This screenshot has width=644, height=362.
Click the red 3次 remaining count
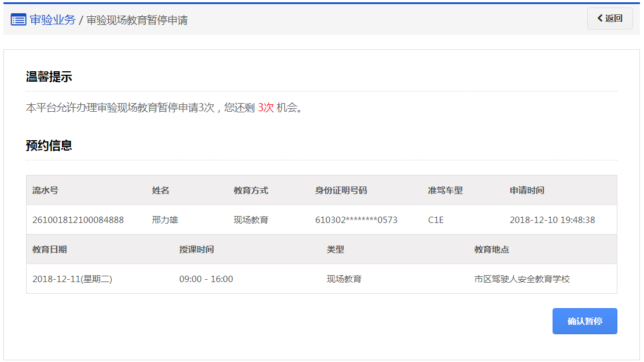[266, 108]
